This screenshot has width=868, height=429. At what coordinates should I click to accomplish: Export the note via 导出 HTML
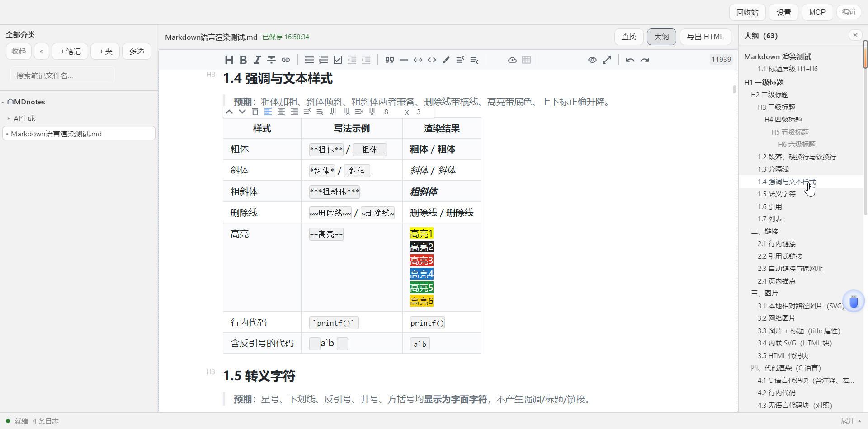705,37
